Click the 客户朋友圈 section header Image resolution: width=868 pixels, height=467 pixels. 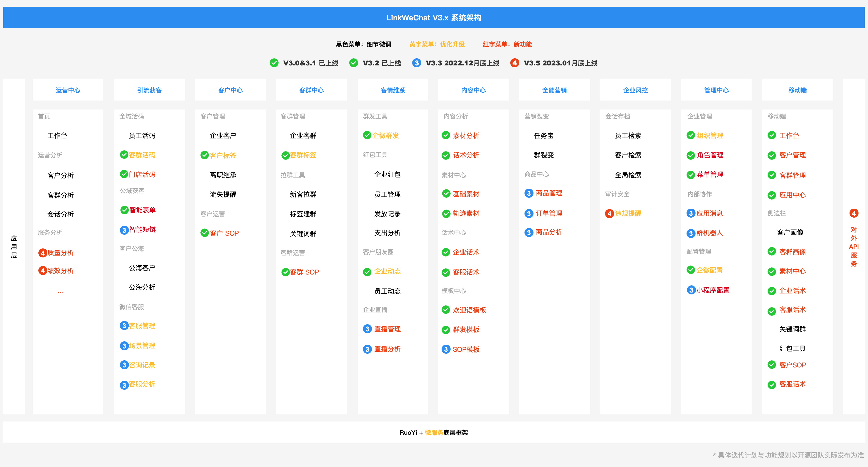pos(378,252)
